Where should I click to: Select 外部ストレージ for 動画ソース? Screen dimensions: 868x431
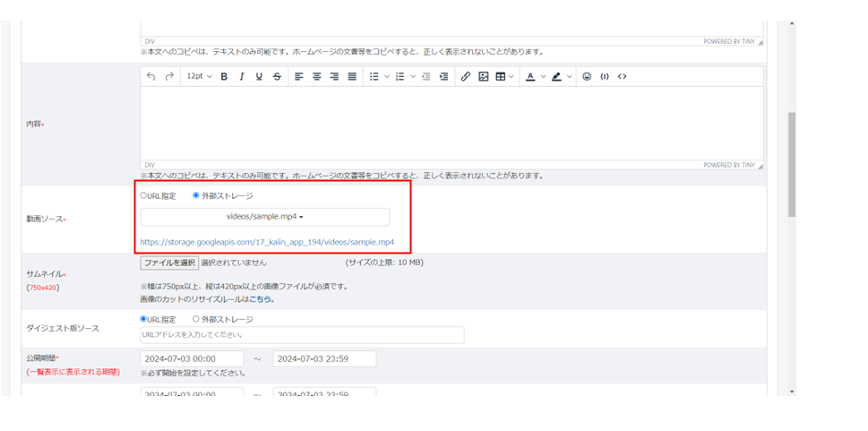195,195
